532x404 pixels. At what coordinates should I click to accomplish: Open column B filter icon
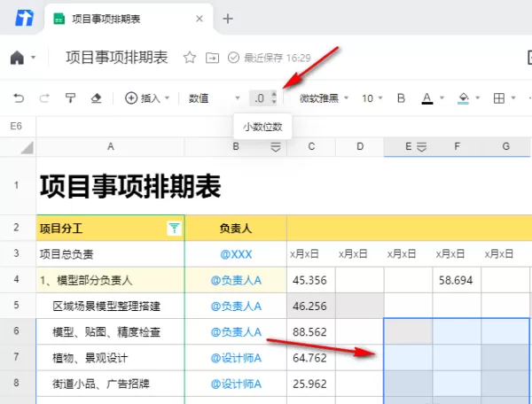point(276,147)
